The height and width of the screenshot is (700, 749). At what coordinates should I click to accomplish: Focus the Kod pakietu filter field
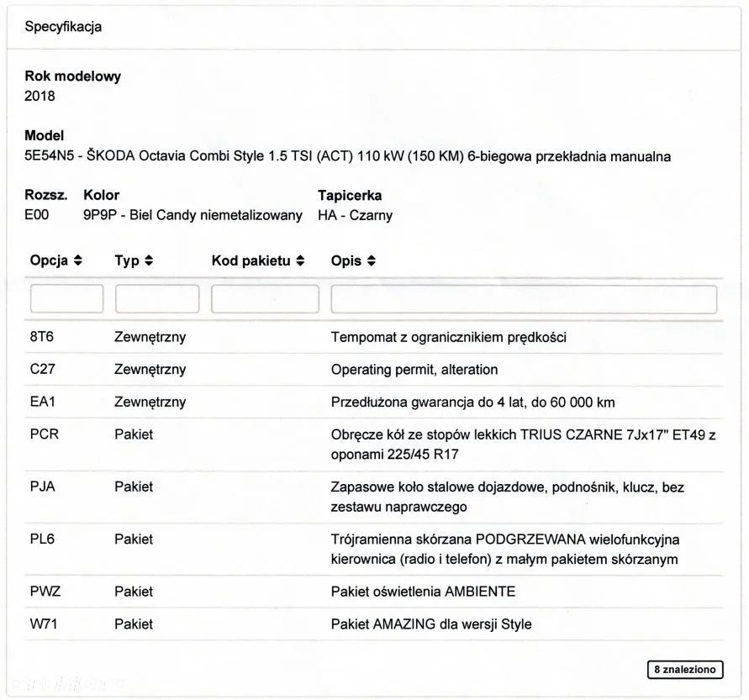(265, 299)
